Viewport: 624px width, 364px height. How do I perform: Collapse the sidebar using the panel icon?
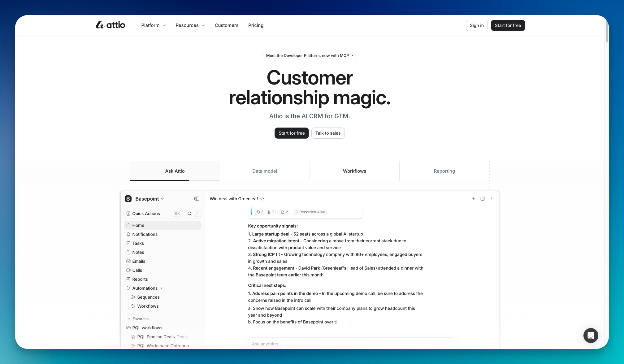tap(197, 199)
